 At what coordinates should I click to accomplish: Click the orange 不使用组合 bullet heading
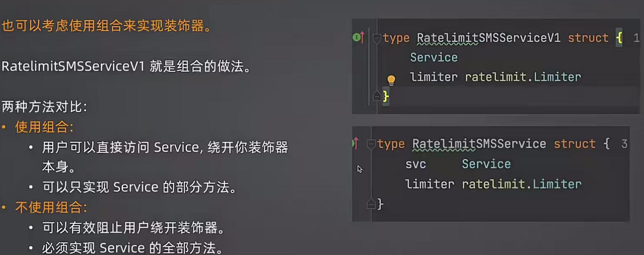click(51, 207)
